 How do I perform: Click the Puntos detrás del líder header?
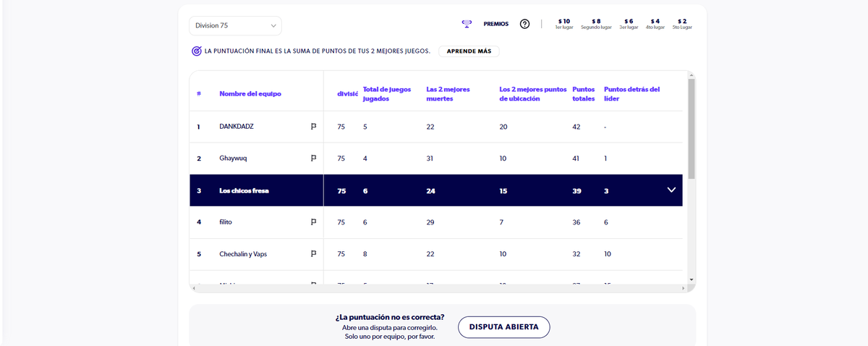pyautogui.click(x=631, y=94)
